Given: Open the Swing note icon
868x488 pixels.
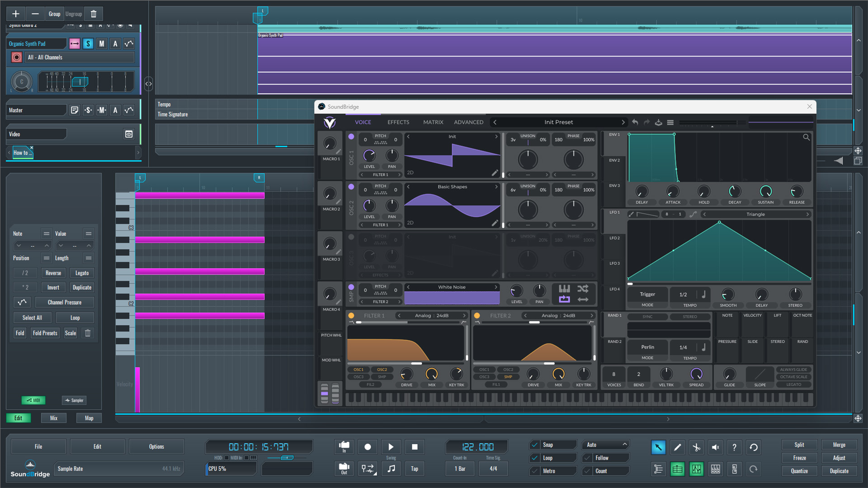Looking at the screenshot, I should [x=391, y=469].
